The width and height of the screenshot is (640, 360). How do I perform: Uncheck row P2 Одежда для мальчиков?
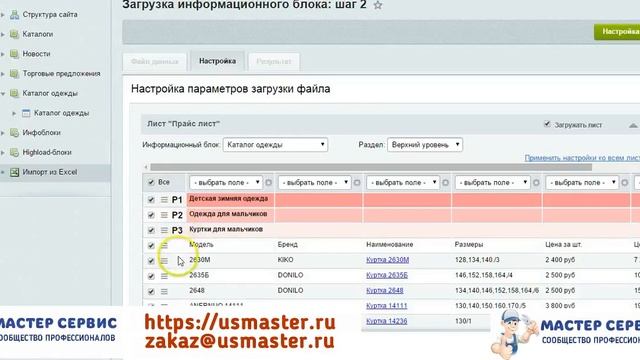pyautogui.click(x=151, y=215)
